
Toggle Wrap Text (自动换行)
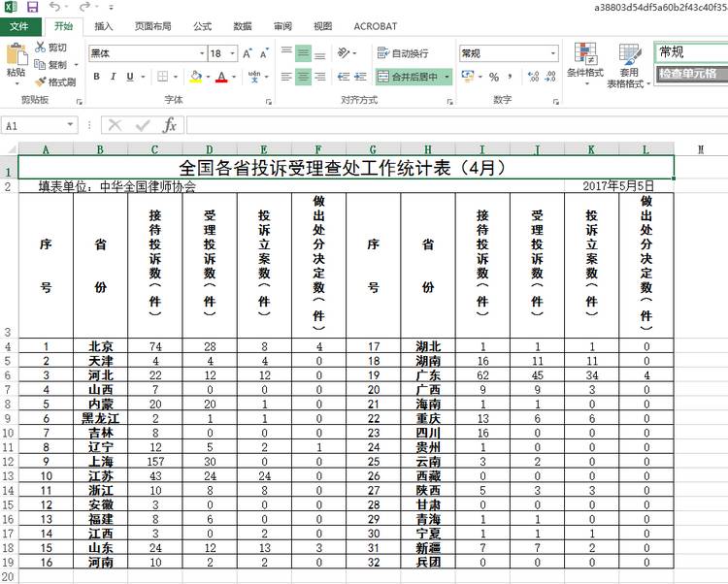403,53
